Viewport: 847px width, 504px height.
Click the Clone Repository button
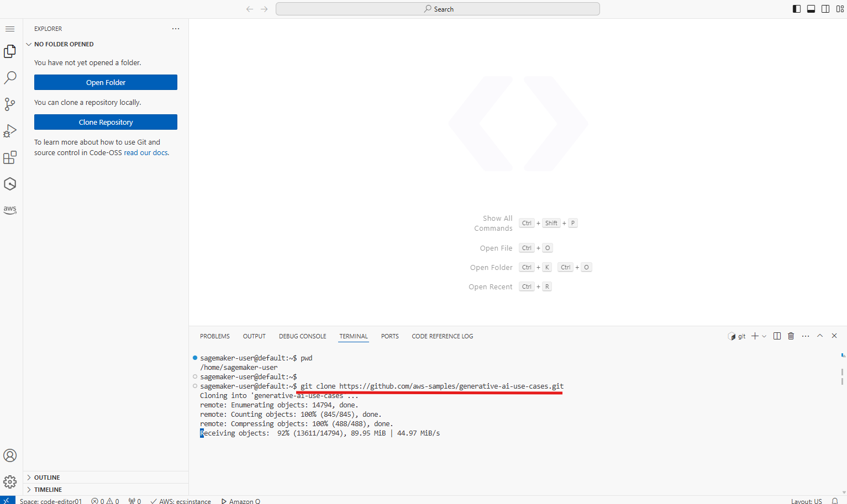[106, 122]
